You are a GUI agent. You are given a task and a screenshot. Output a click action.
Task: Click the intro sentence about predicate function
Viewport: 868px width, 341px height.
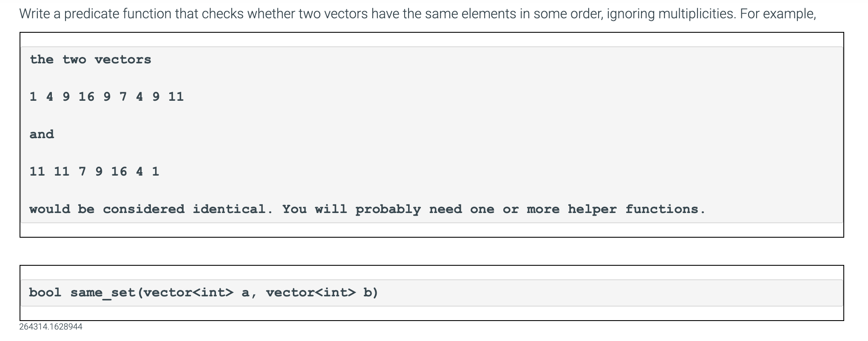click(418, 14)
